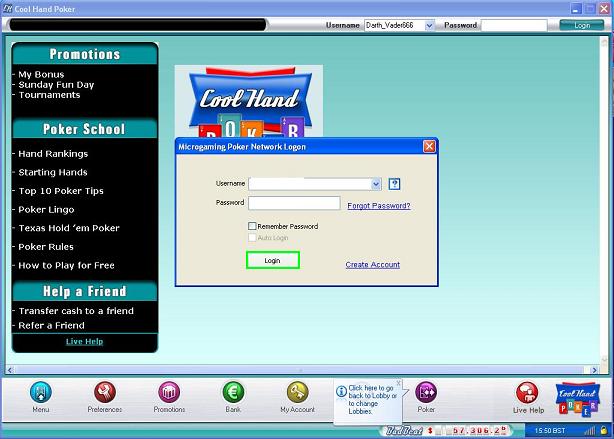Screen dimensions: 614x439
Task: Dismiss the lobby tooltip with its X
Action: coord(398,383)
